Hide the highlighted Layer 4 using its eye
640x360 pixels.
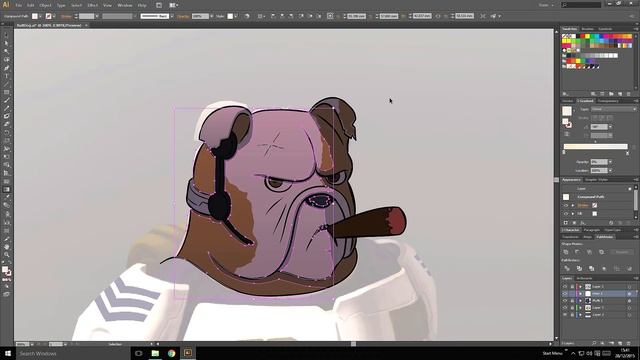(565, 293)
